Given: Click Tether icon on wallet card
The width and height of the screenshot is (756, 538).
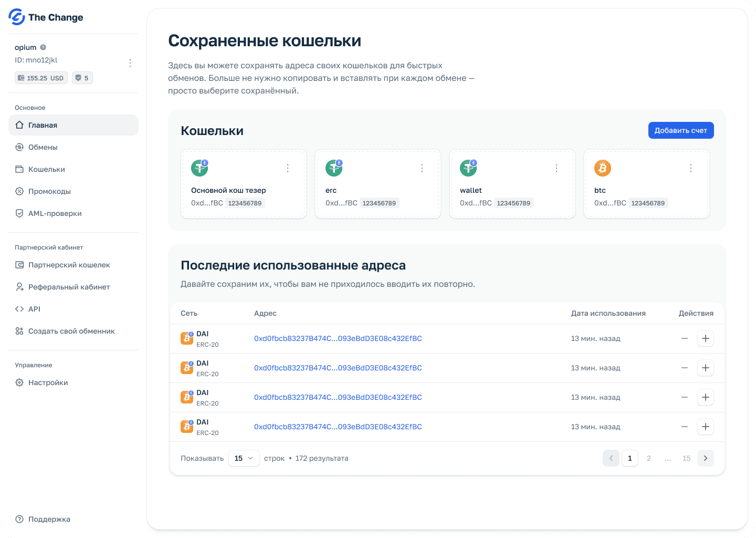Looking at the screenshot, I should point(468,168).
